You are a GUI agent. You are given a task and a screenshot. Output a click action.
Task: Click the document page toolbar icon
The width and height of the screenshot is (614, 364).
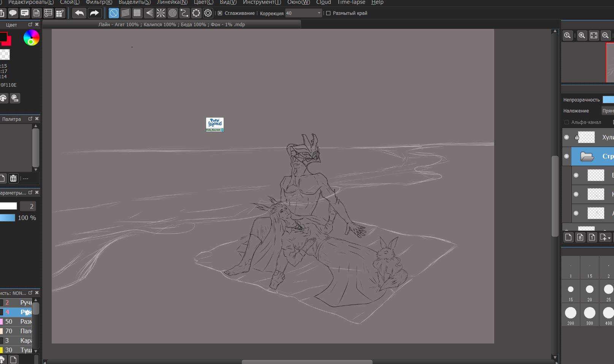[36, 13]
